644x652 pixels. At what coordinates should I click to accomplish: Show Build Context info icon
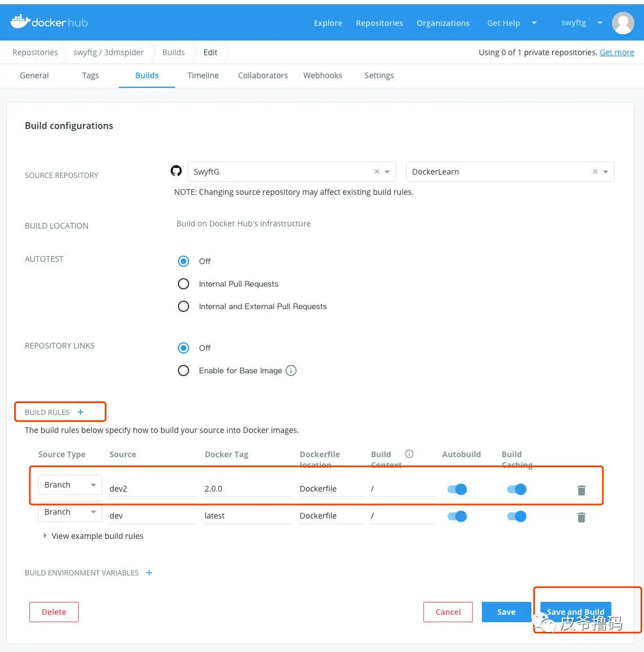(x=409, y=454)
